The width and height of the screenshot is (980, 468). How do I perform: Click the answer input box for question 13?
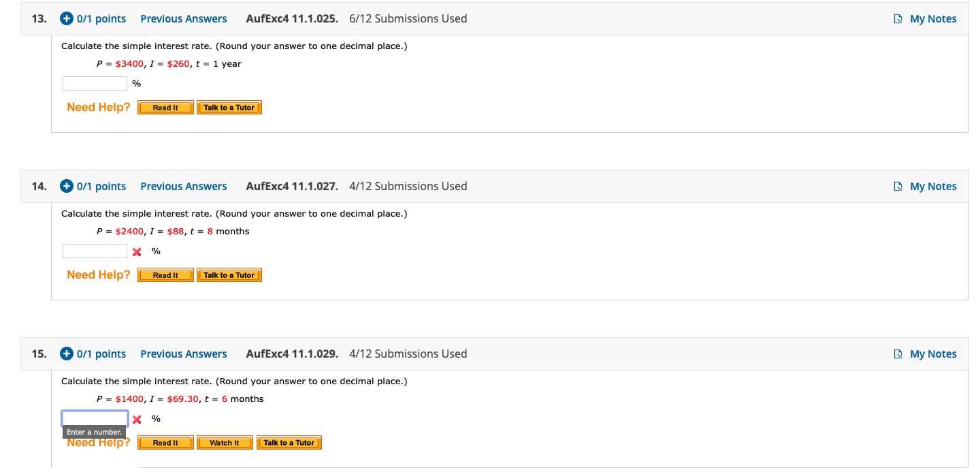[94, 82]
